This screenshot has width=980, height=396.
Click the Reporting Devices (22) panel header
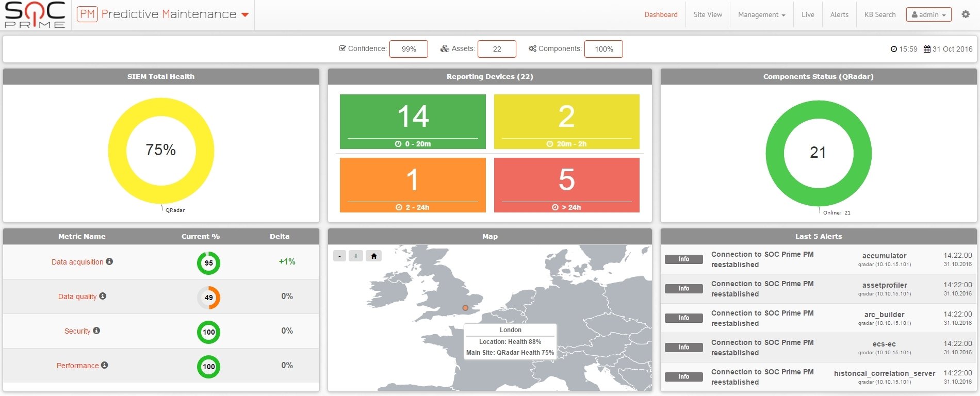[x=490, y=77]
